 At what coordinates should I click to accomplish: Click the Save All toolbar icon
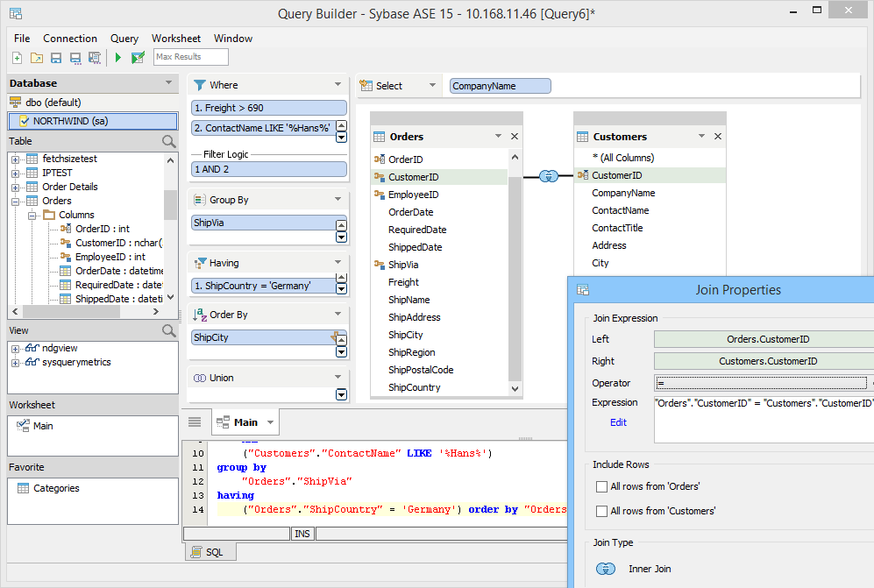point(95,58)
